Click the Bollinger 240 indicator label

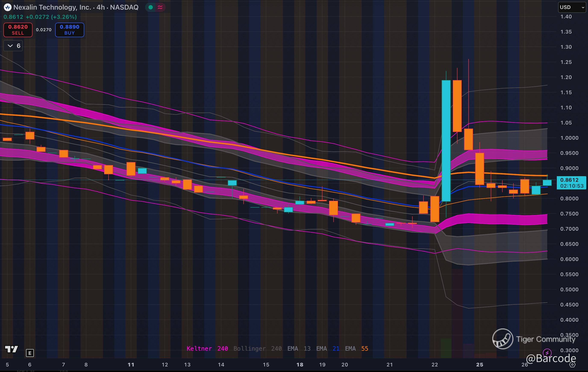point(257,349)
